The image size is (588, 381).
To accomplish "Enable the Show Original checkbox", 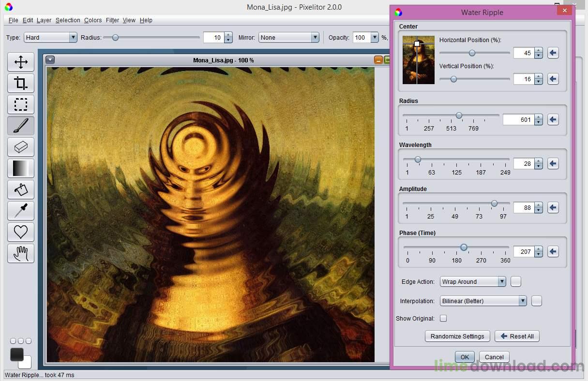I will pyautogui.click(x=443, y=318).
